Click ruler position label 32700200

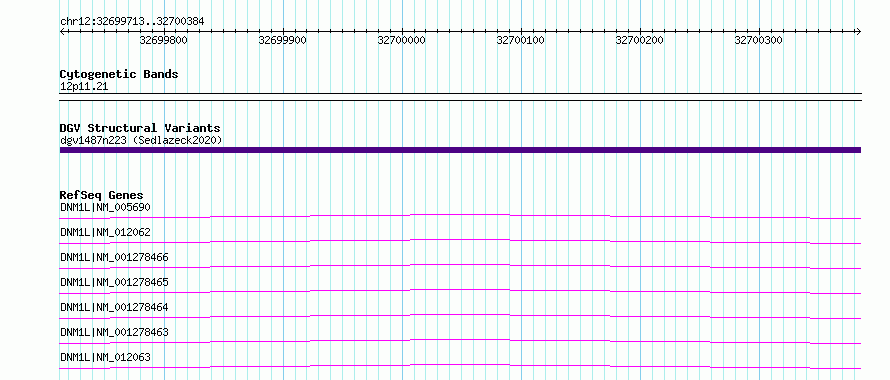640,40
